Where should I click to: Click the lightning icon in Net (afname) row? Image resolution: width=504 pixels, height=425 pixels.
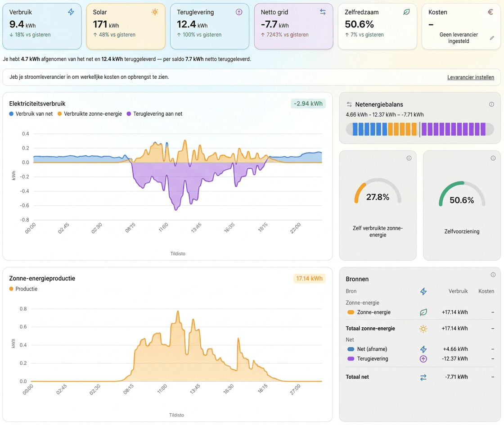tap(423, 349)
